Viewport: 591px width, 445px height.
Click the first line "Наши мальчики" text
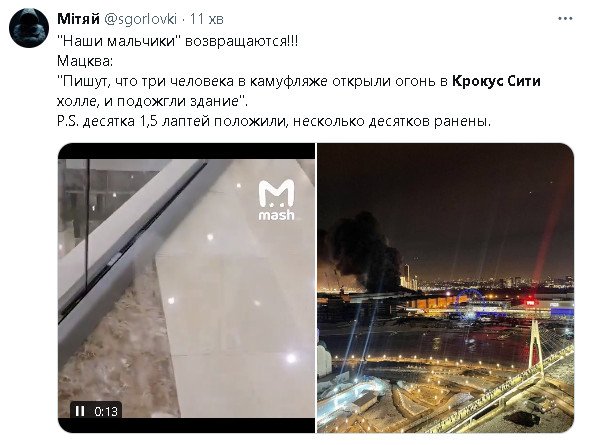click(x=178, y=41)
